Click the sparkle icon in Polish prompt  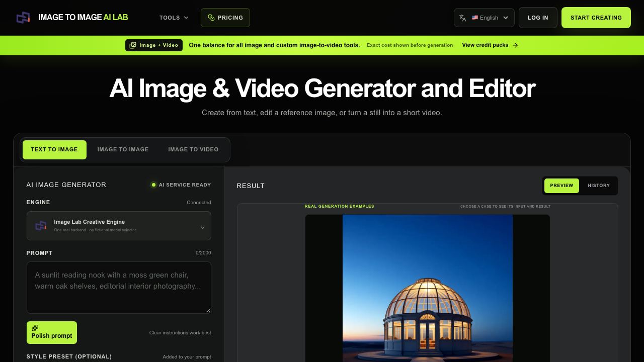(35, 328)
